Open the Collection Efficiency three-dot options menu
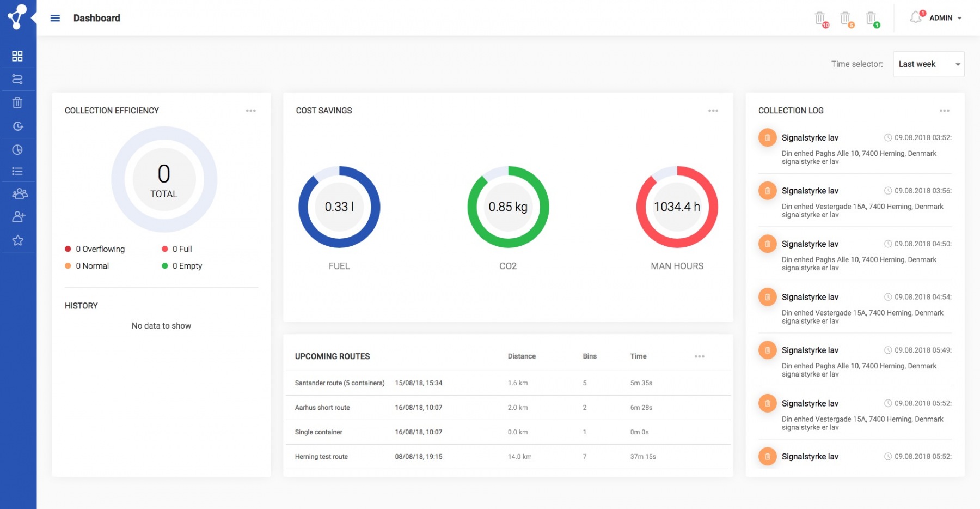The width and height of the screenshot is (980, 509). [x=250, y=111]
